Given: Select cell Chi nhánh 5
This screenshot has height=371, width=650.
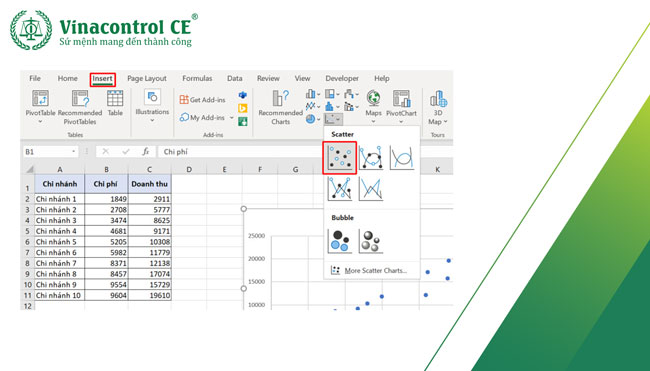Looking at the screenshot, I should [x=60, y=242].
